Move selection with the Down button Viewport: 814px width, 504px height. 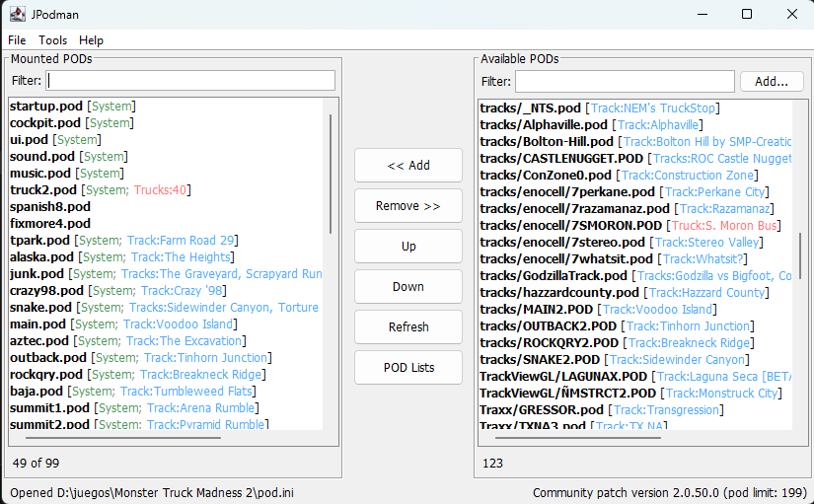(408, 286)
